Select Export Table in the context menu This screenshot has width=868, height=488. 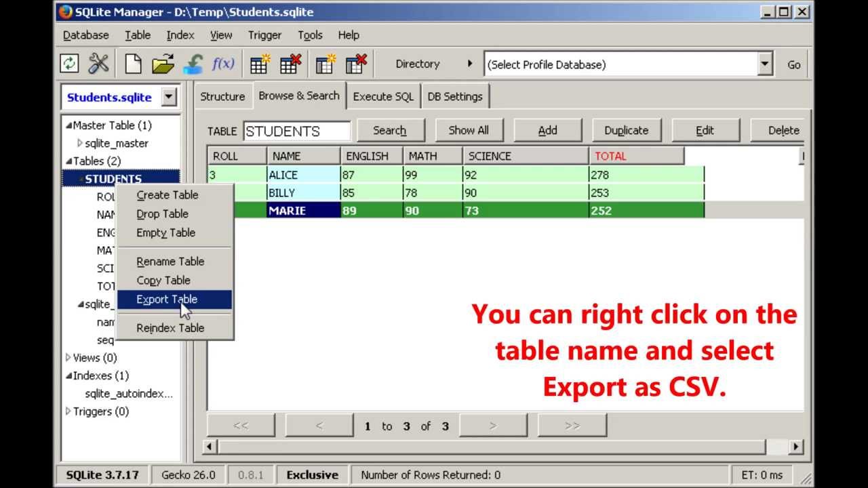pyautogui.click(x=175, y=300)
